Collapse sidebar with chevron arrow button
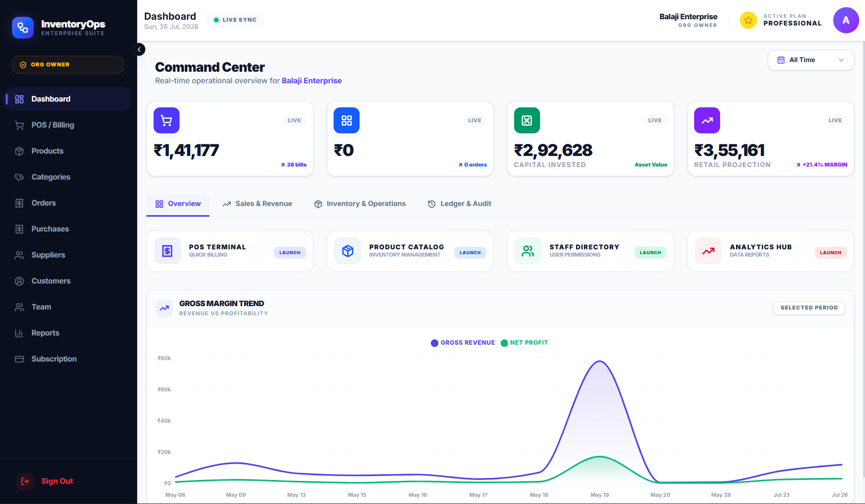This screenshot has height=504, width=865. pyautogui.click(x=139, y=49)
